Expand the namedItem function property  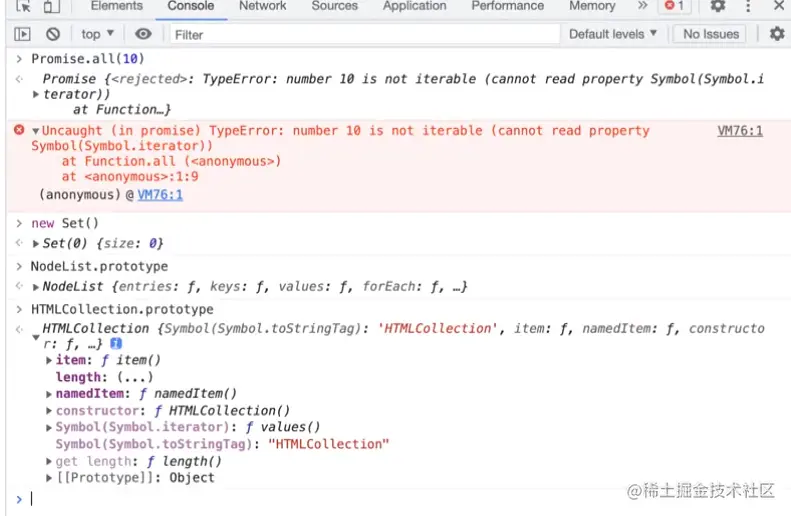pos(49,394)
